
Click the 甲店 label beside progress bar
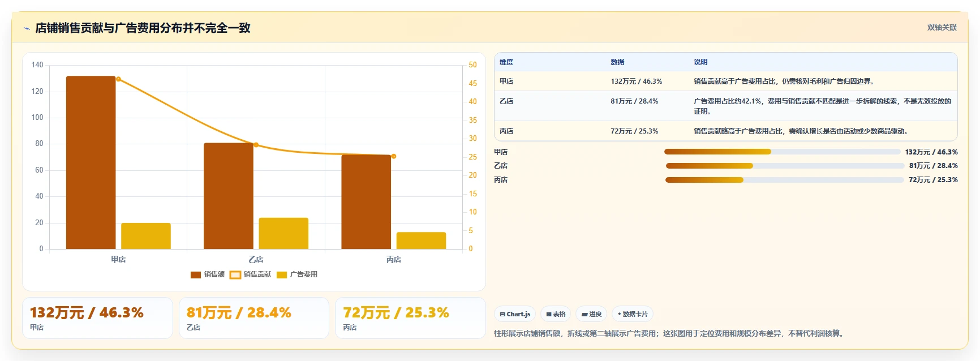pos(501,152)
